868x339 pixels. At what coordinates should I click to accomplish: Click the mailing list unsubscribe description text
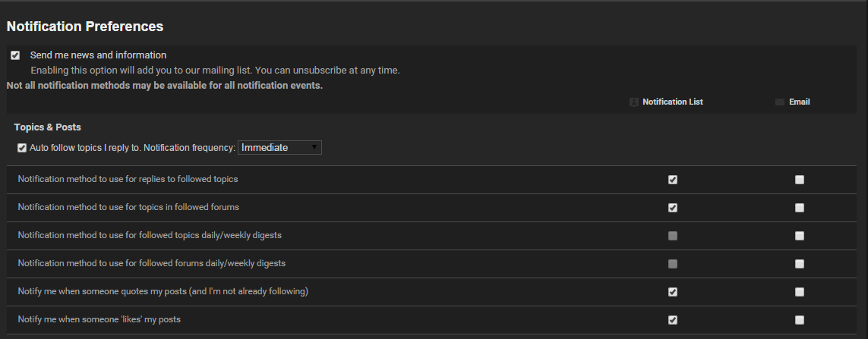[x=215, y=71]
